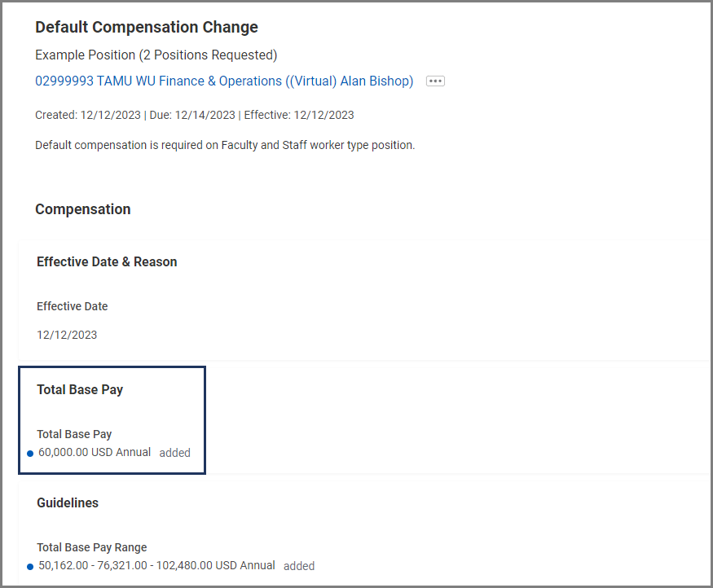Click the Created, Due, and Effective dates line
Screen dimensions: 713x588
click(x=194, y=115)
